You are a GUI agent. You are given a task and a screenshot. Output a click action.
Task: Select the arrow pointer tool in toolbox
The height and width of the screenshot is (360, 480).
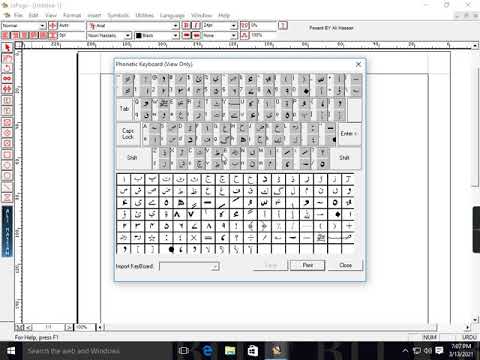pos(7,48)
